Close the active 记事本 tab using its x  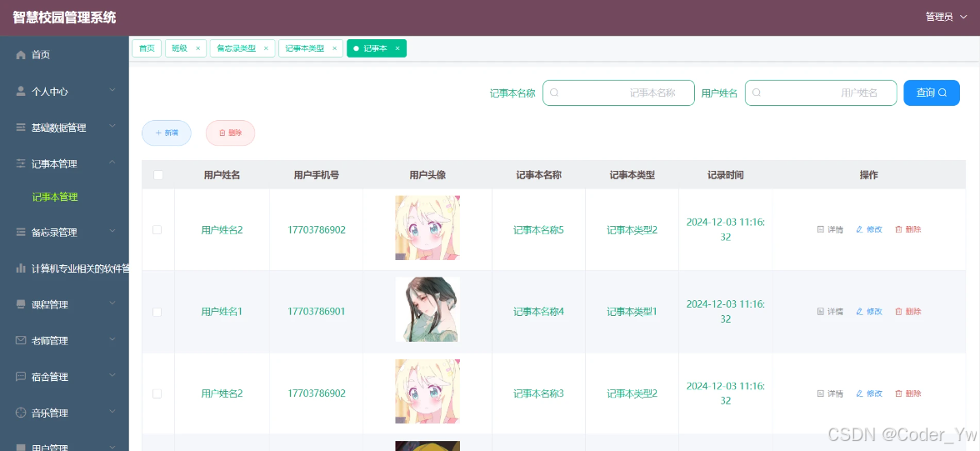(x=397, y=48)
